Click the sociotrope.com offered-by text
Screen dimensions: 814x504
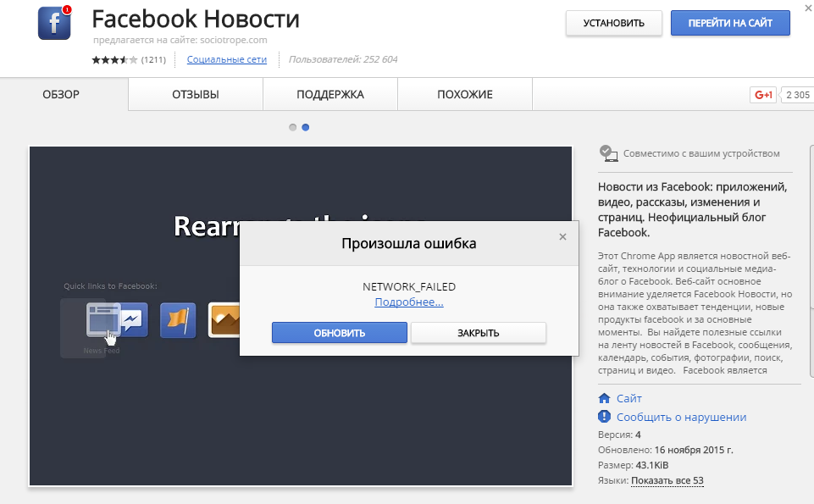point(180,40)
